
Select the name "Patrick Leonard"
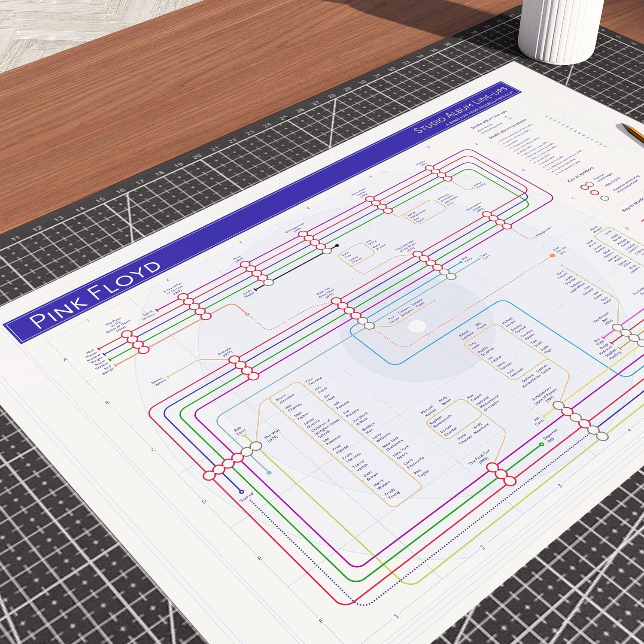[x=465, y=334]
